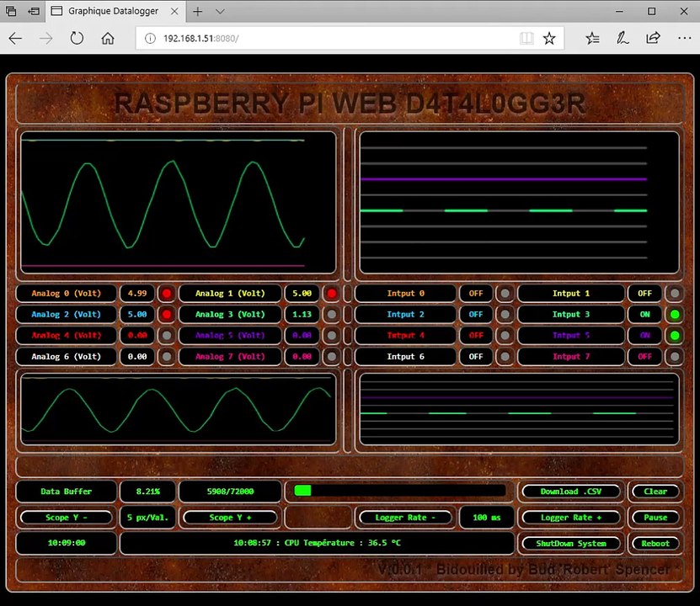The width and height of the screenshot is (700, 606).
Task: Toggle the Analog 5 gray indicator
Action: (332, 335)
